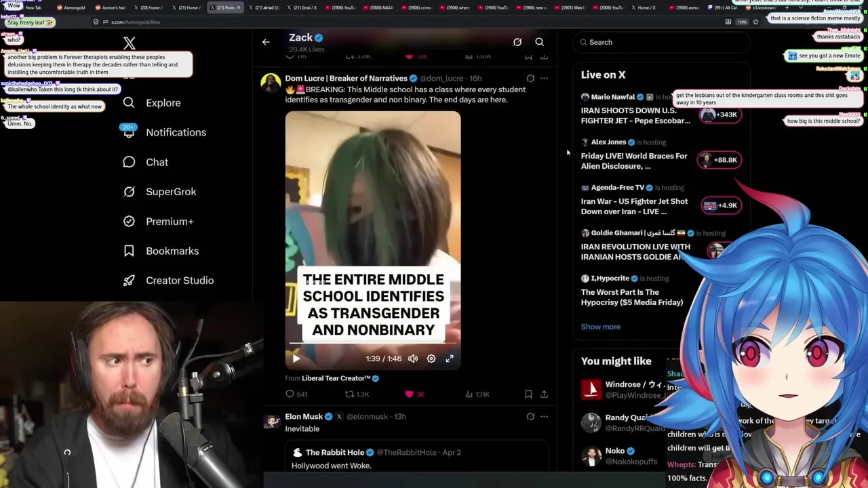Open the Explore search icon in sidebar

(129, 102)
